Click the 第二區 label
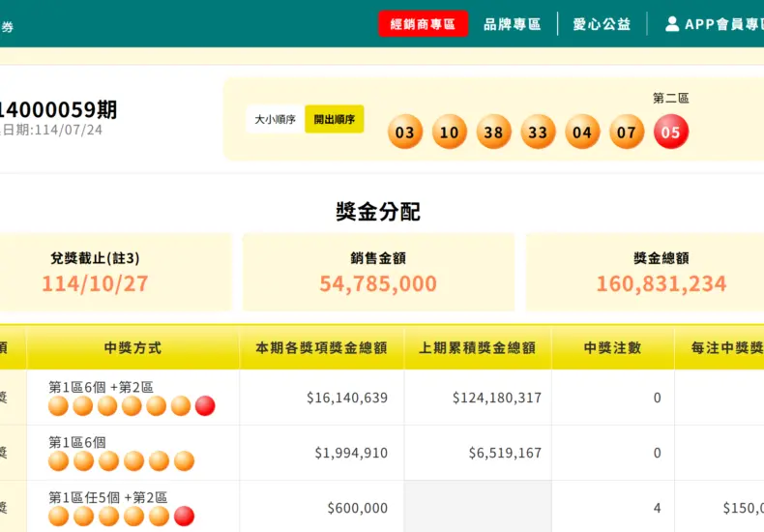The width and height of the screenshot is (764, 532). [x=671, y=99]
